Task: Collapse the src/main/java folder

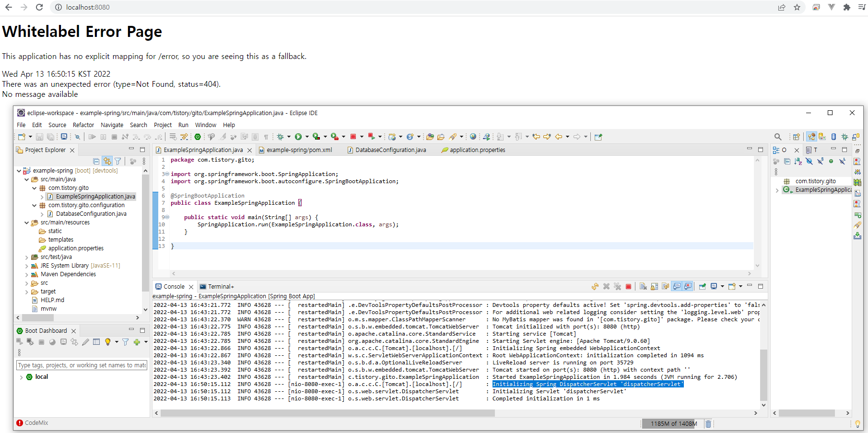Action: pos(26,179)
